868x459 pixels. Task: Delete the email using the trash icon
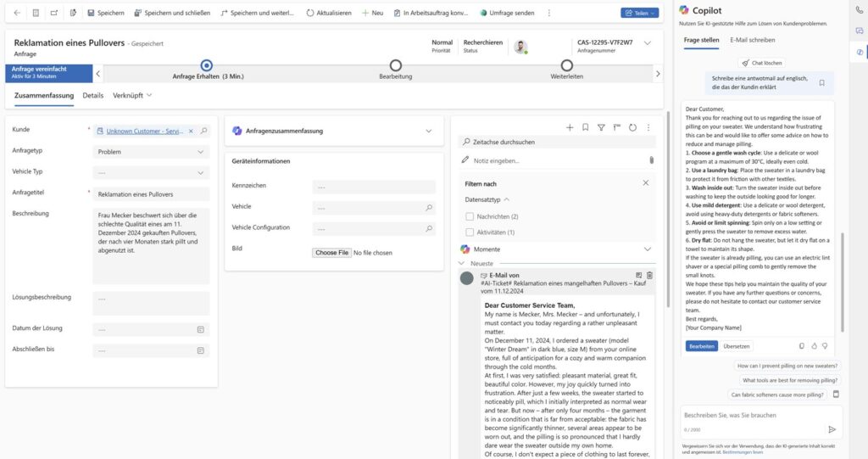(x=649, y=275)
